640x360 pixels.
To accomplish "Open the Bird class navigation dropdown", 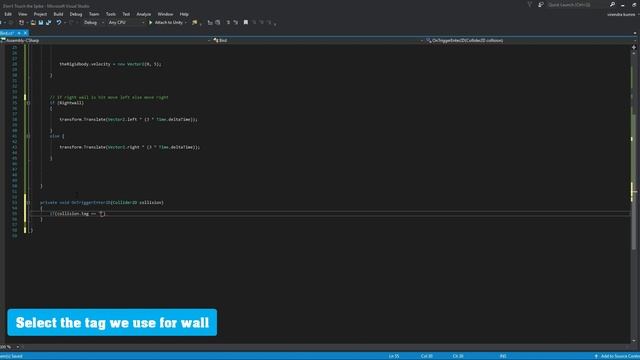I will 318,40.
